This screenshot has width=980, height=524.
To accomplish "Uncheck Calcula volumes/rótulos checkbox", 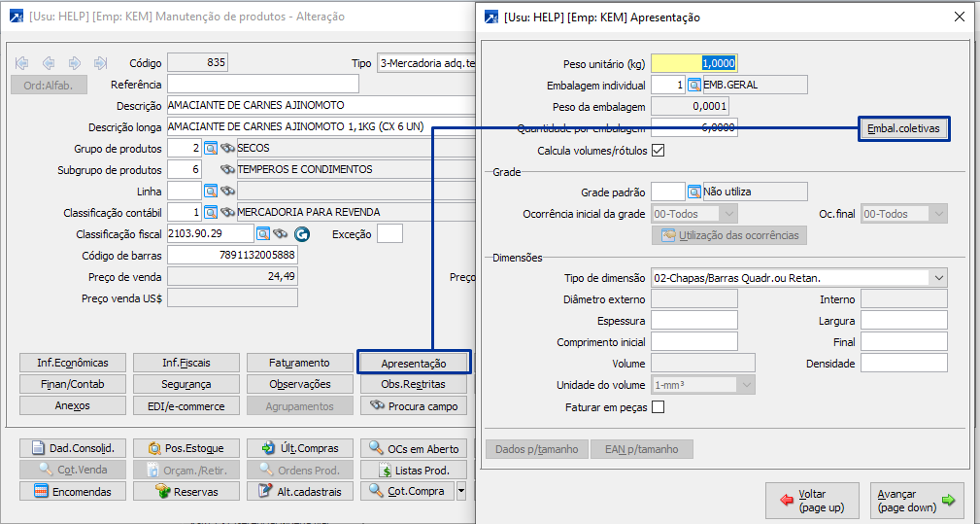I will tap(658, 151).
